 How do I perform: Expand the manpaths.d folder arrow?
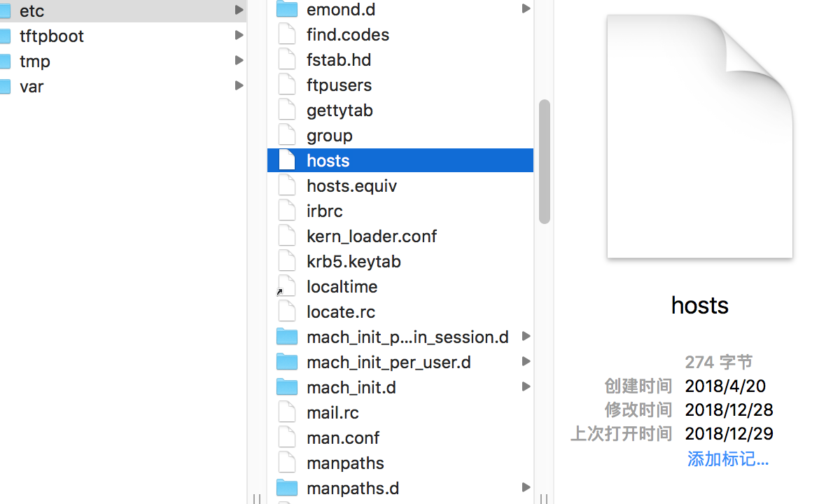click(x=526, y=487)
